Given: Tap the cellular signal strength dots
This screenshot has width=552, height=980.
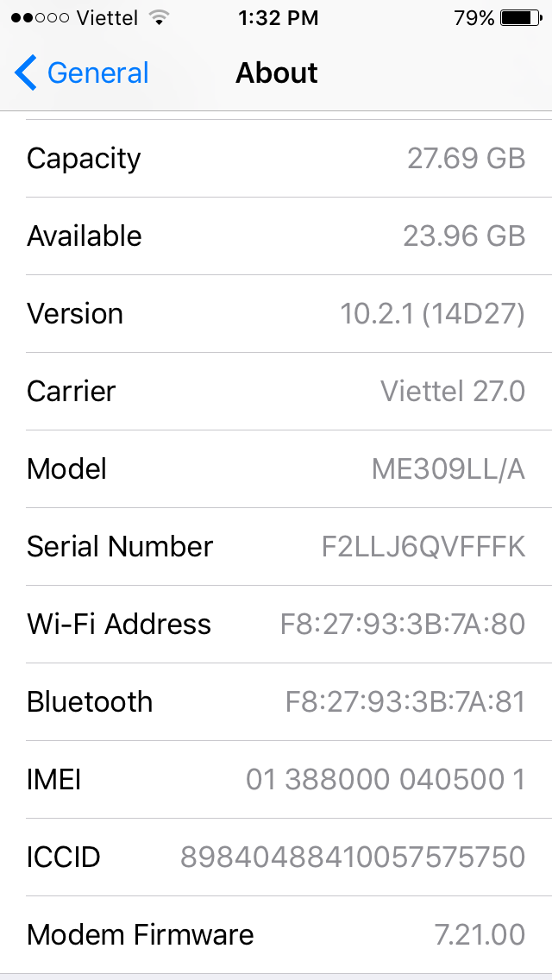Looking at the screenshot, I should click(40, 17).
